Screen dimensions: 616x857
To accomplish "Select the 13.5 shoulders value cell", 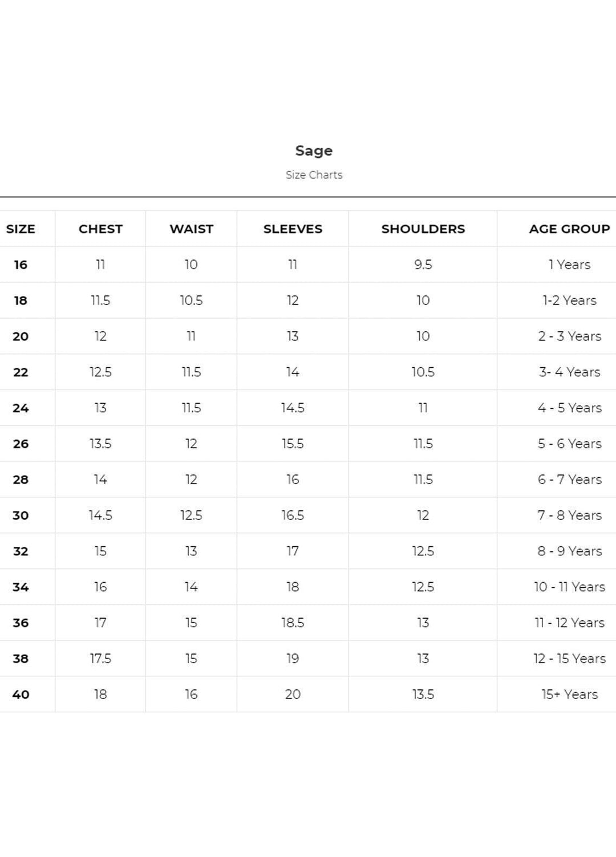I will pos(423,694).
